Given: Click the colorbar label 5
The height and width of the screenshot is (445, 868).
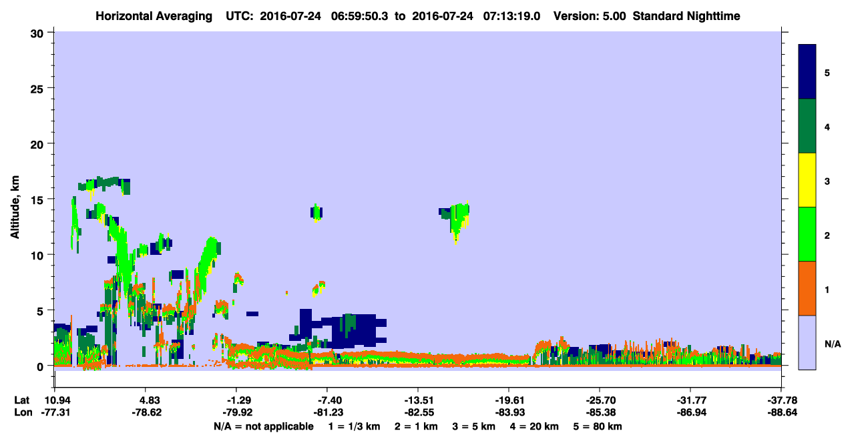Looking at the screenshot, I should [x=827, y=72].
